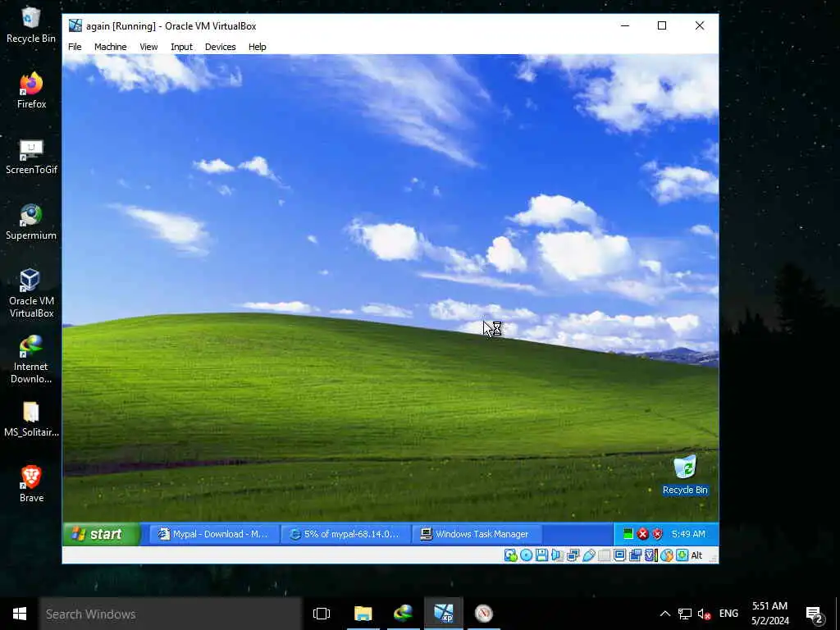840x630 pixels.
Task: Open Task View on the Windows taskbar
Action: click(x=322, y=614)
